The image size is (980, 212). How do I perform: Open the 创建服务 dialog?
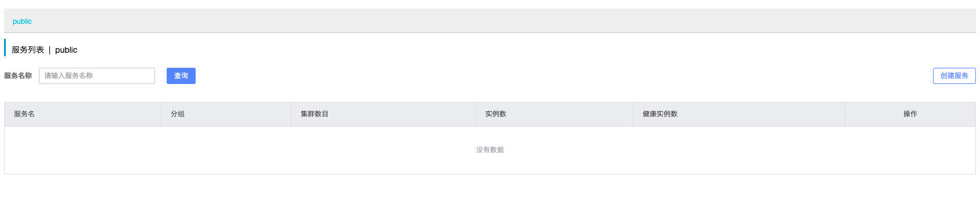coord(954,76)
